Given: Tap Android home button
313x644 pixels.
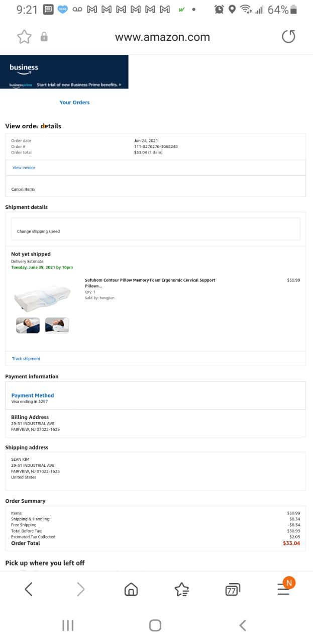Looking at the screenshot, I should tap(155, 625).
